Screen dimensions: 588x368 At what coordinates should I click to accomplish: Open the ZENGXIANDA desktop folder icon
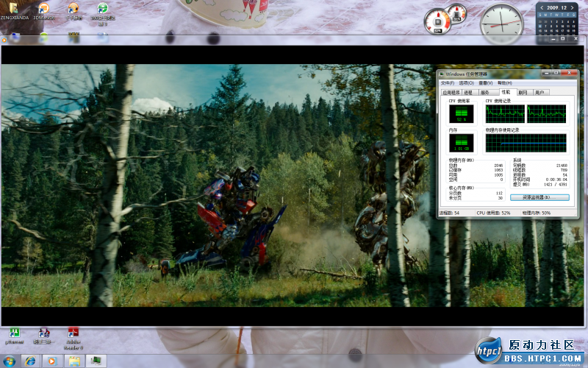tap(13, 8)
